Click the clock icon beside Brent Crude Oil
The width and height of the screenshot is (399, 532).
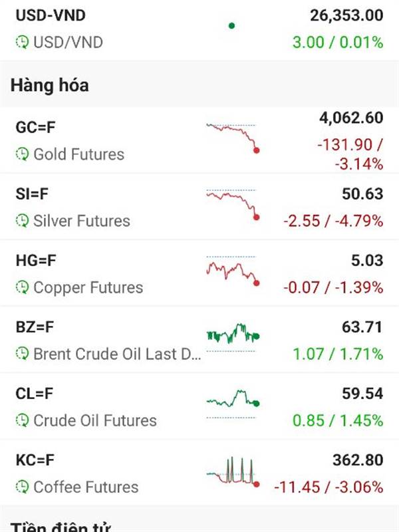(22, 354)
